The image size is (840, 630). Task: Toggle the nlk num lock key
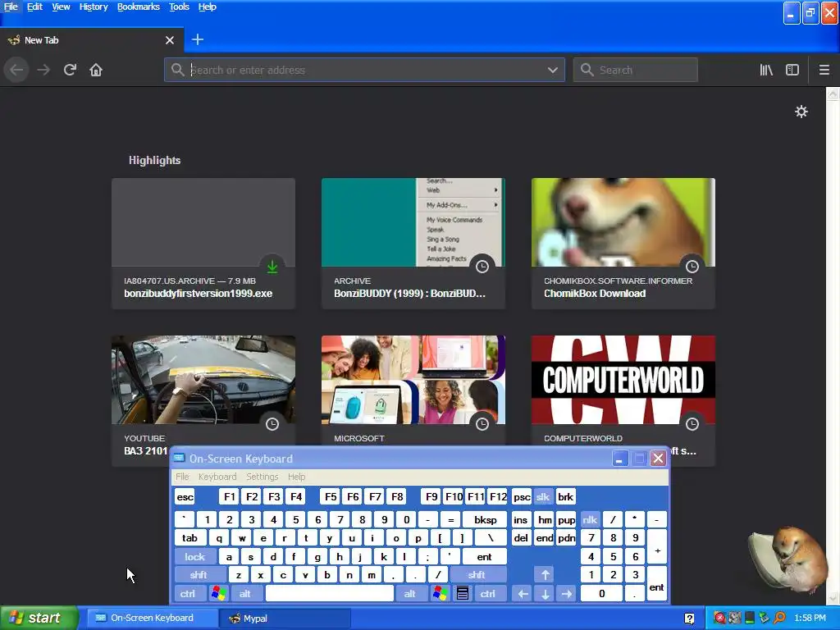(x=590, y=519)
